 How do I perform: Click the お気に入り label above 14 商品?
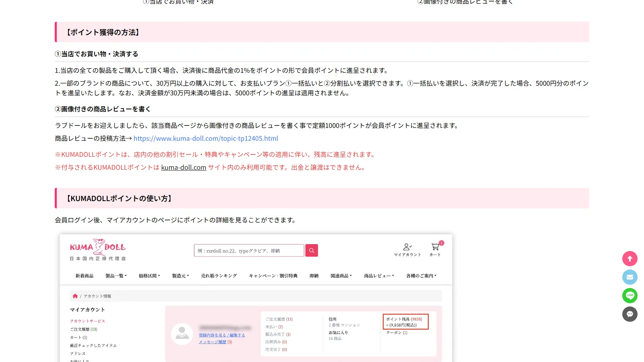pos(338,333)
